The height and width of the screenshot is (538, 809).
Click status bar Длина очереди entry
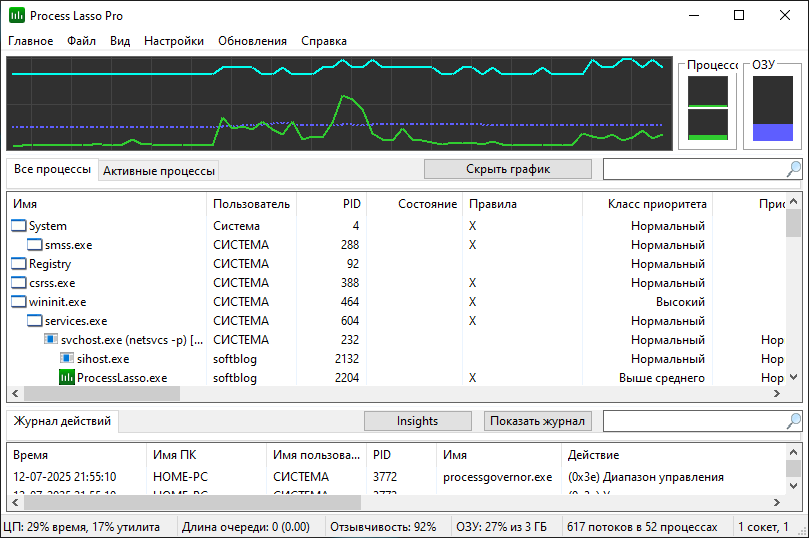tap(246, 527)
